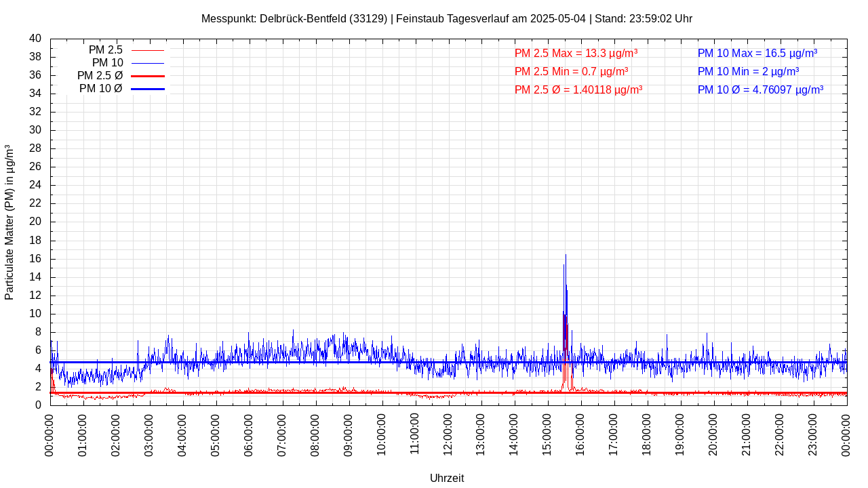
Task: Select the PM 2.5 Min value text
Action: [571, 71]
